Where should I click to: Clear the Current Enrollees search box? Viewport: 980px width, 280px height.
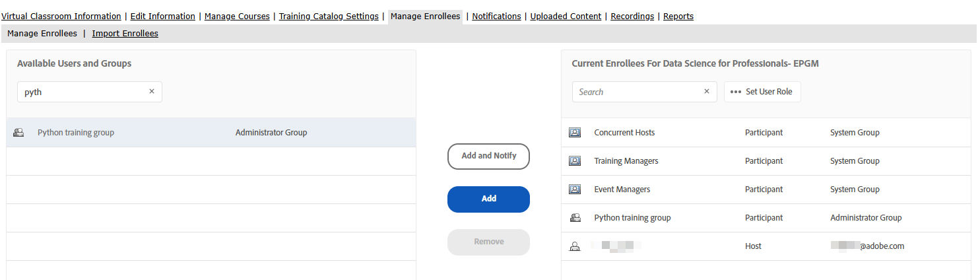[x=707, y=92]
